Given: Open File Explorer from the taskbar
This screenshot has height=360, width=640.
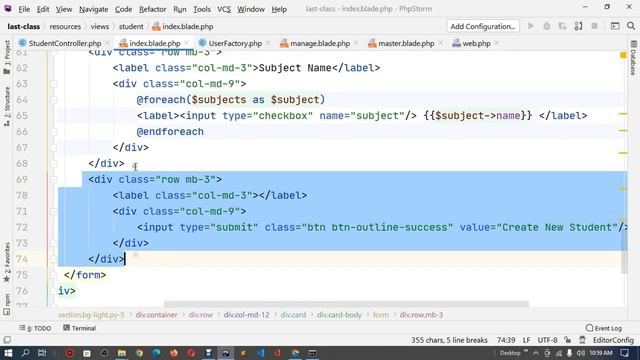Looking at the screenshot, I should [x=122, y=353].
